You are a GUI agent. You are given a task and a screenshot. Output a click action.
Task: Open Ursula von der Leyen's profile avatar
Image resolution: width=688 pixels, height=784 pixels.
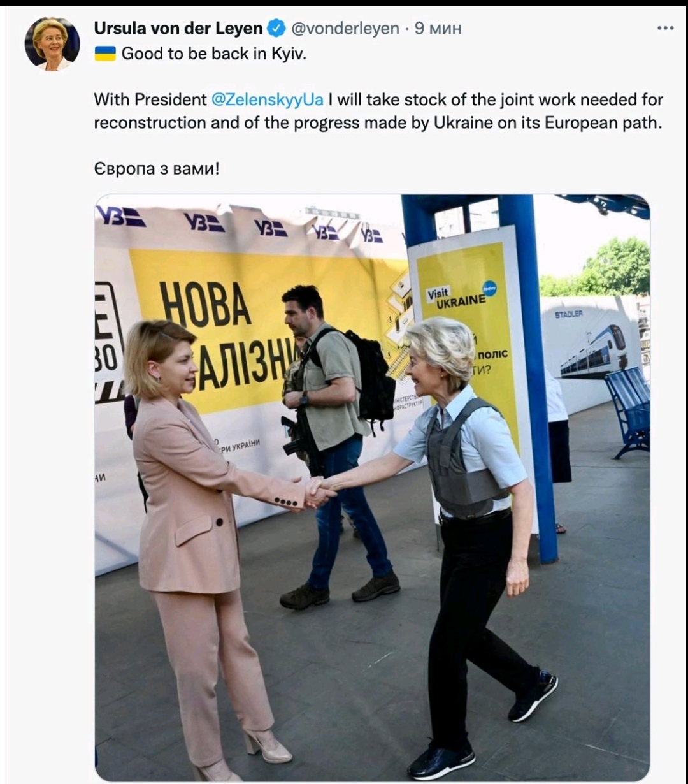52,44
